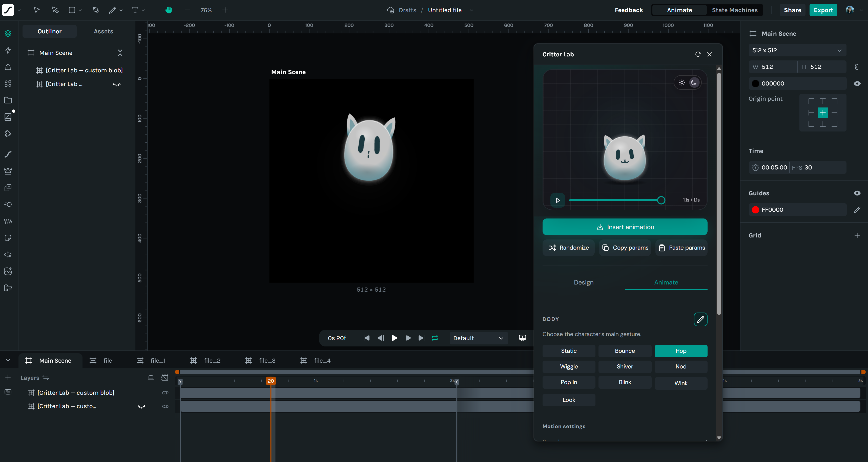Screen dimensions: 868x462
Task: Switch to State Machines mode
Action: 735,10
